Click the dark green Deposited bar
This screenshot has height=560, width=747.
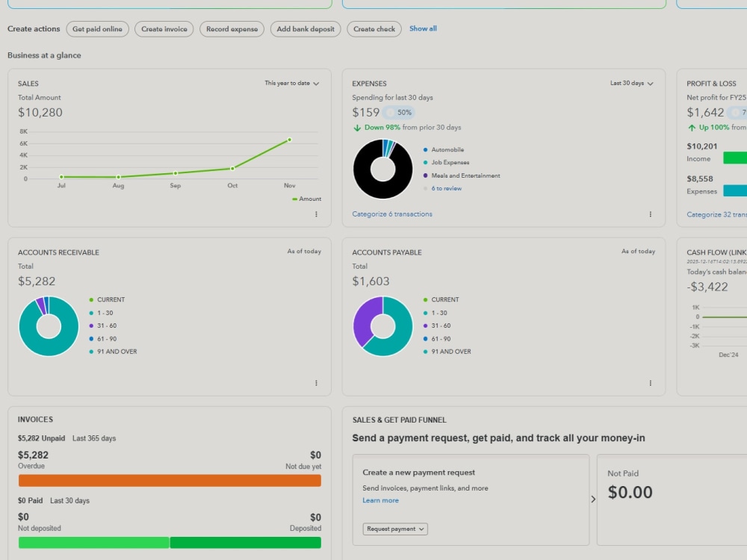pos(245,543)
